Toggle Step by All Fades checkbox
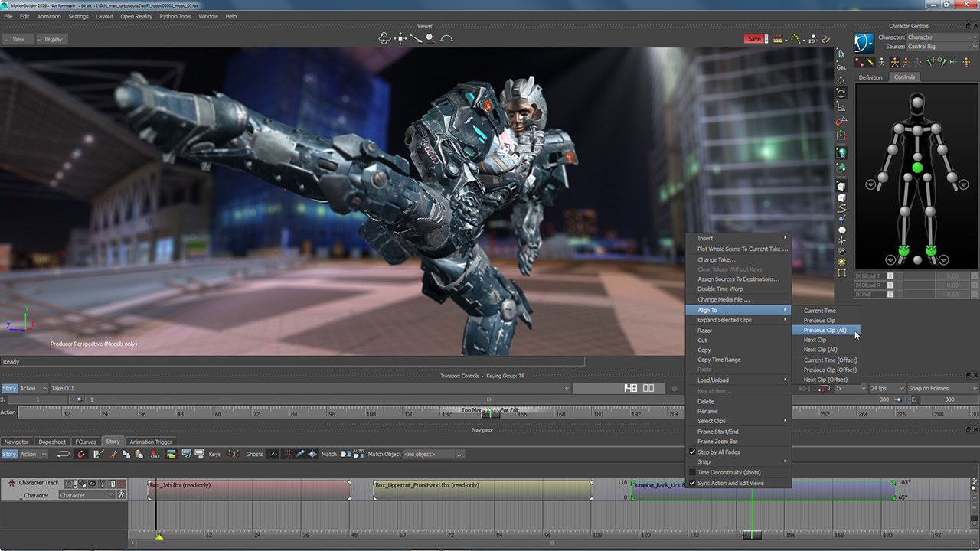 click(x=692, y=452)
